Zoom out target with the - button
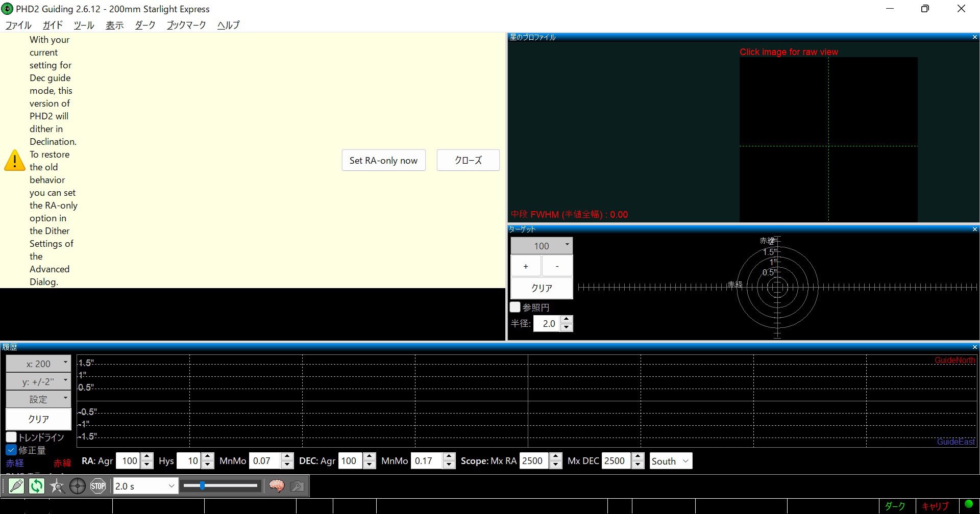Viewport: 980px width, 514px height. 557,266
